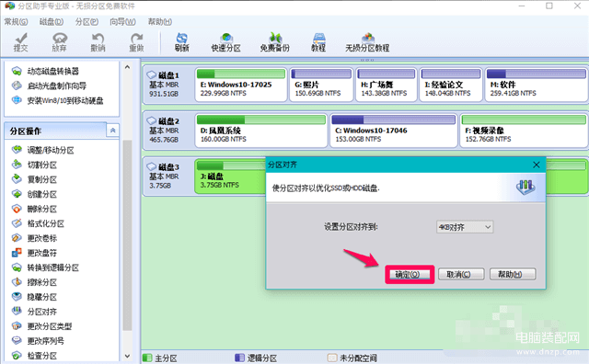This screenshot has height=364, width=589.
Task: Open the 快速分区 quick partition tool
Action: click(x=225, y=42)
